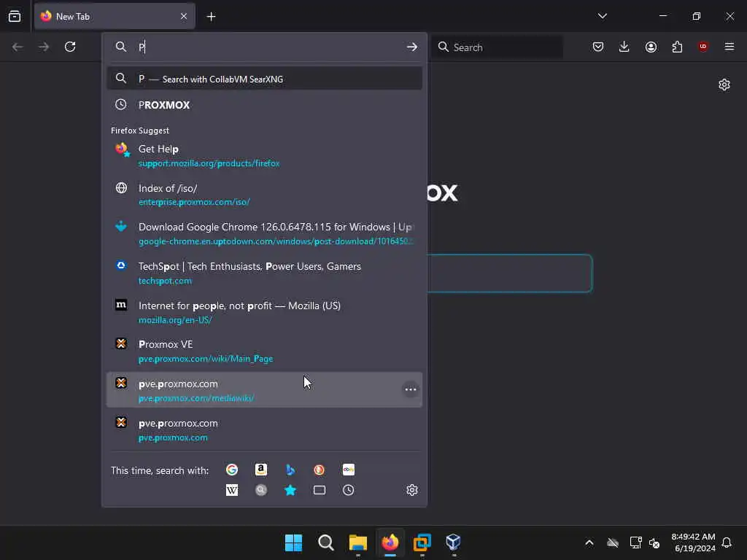The width and height of the screenshot is (747, 560).
Task: Open Windows Start menu
Action: (293, 542)
